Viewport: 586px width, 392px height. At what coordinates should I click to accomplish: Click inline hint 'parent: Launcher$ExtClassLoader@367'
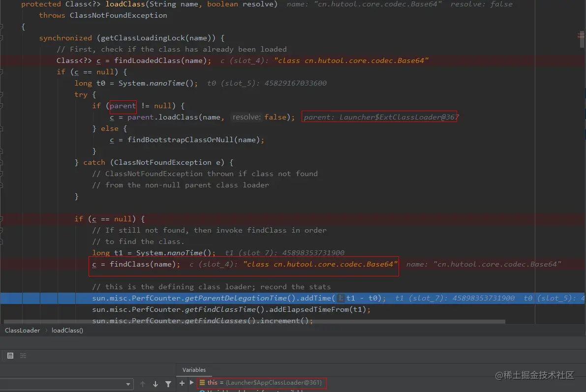380,118
